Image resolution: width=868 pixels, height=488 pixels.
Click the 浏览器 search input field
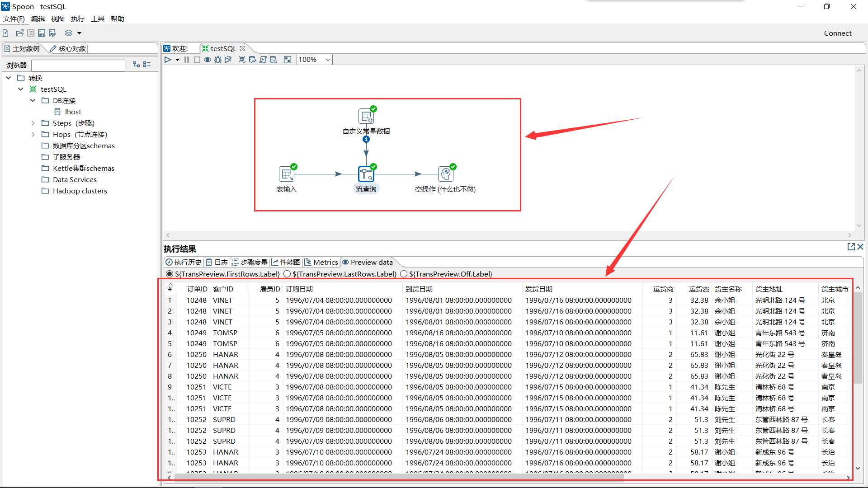point(78,65)
